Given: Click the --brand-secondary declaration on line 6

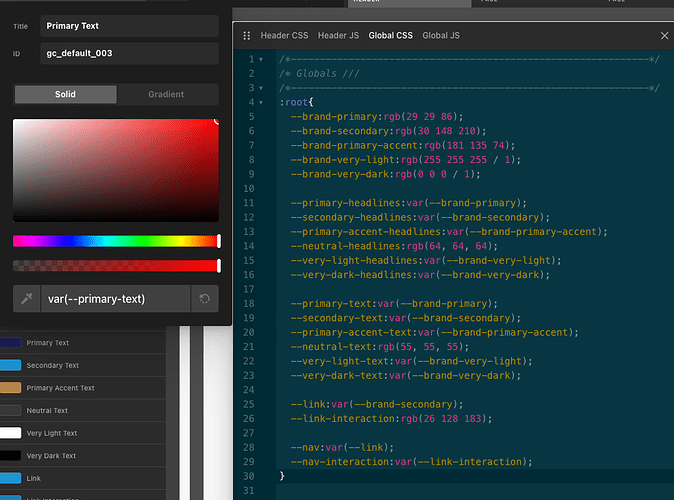Looking at the screenshot, I should pos(388,131).
